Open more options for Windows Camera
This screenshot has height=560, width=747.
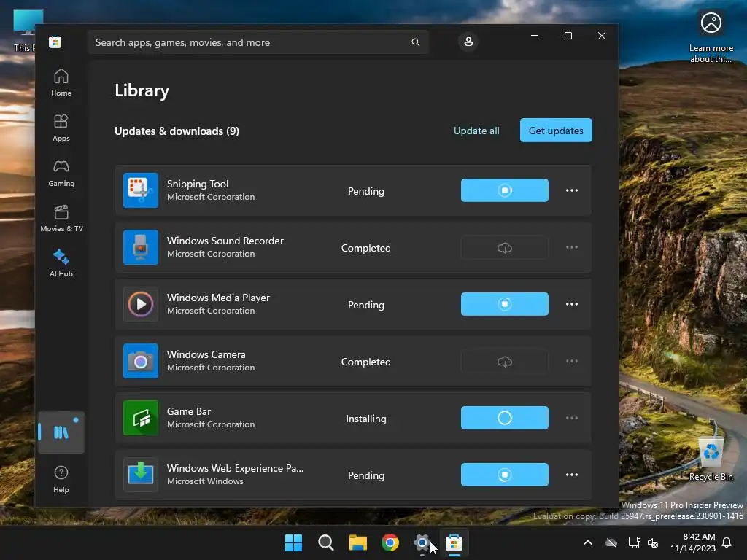(x=572, y=361)
